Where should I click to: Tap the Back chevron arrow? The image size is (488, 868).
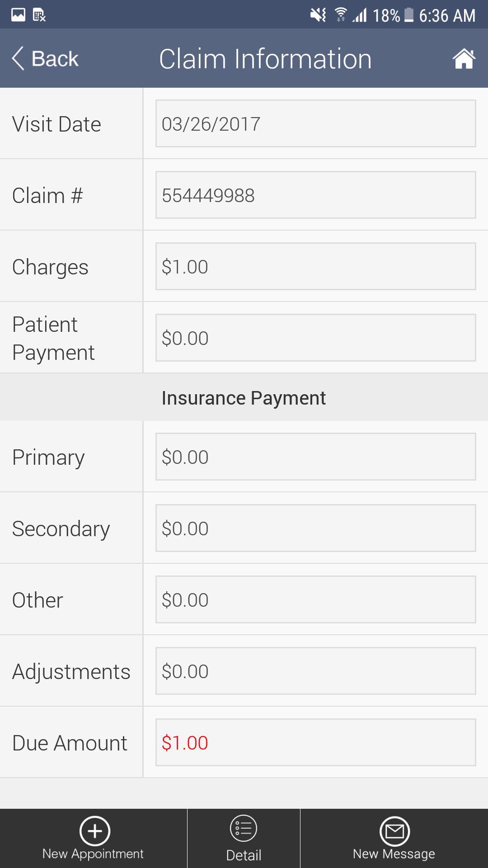click(18, 59)
